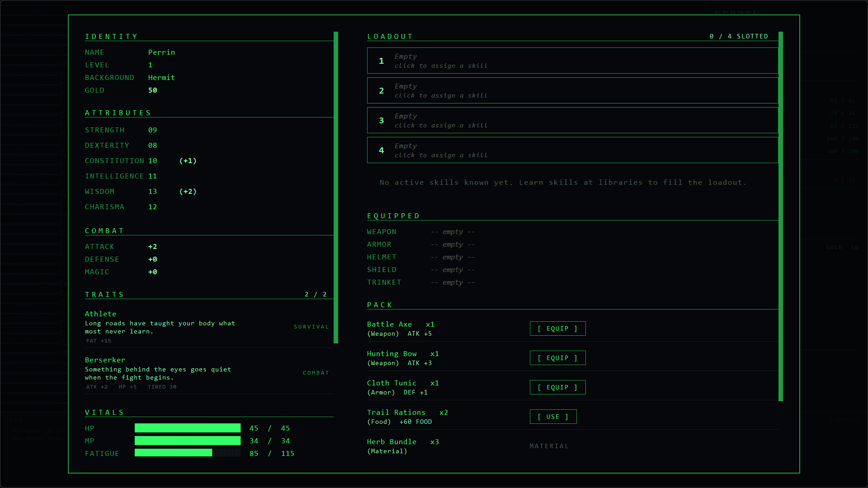The image size is (868, 488).
Task: Click the empty ARMOR equipment slot
Action: click(453, 244)
